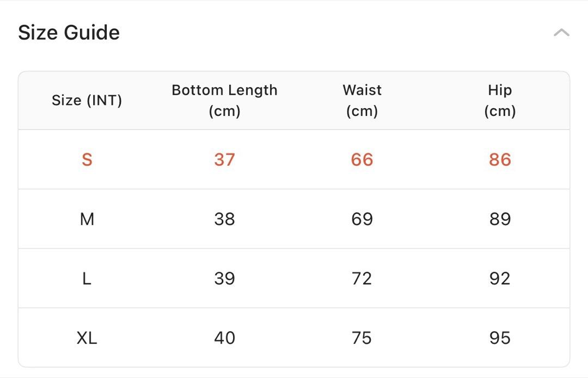Click the Size (INT) column header

(x=87, y=101)
